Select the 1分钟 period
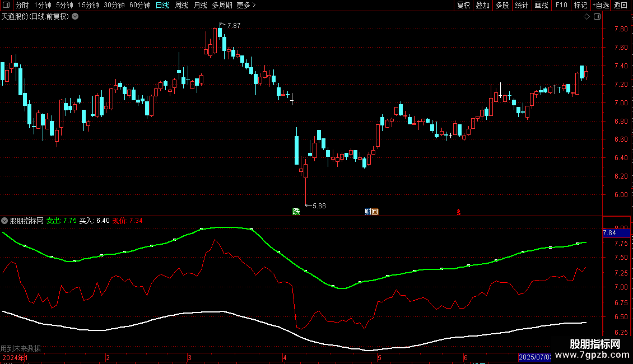The height and width of the screenshot is (364, 633). click(x=43, y=5)
